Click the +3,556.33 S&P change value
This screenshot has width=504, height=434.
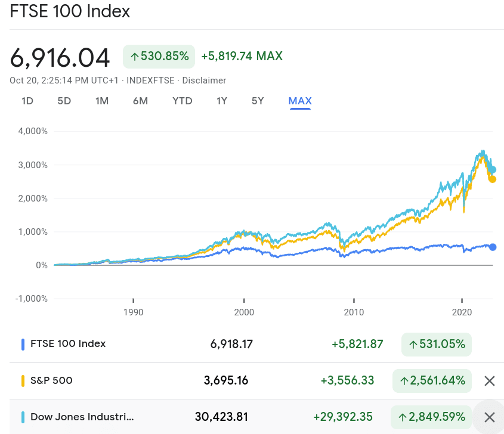click(348, 380)
